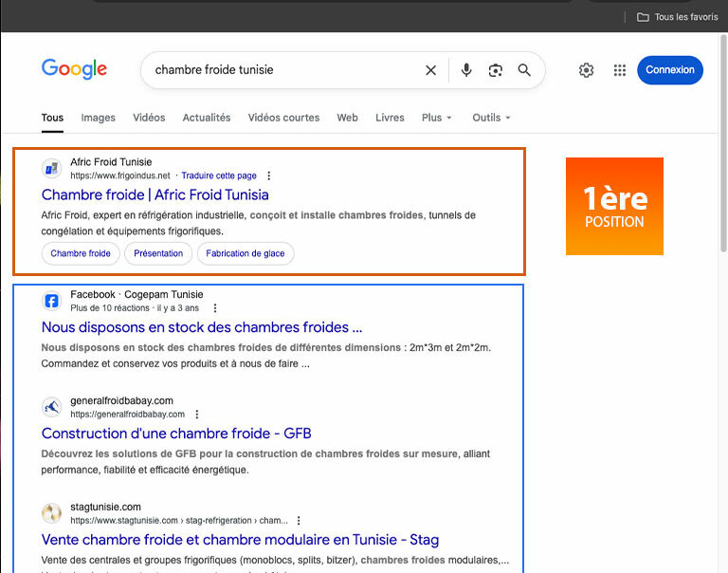Start voice search with microphone icon
Screen dimensions: 728x573
(x=466, y=70)
